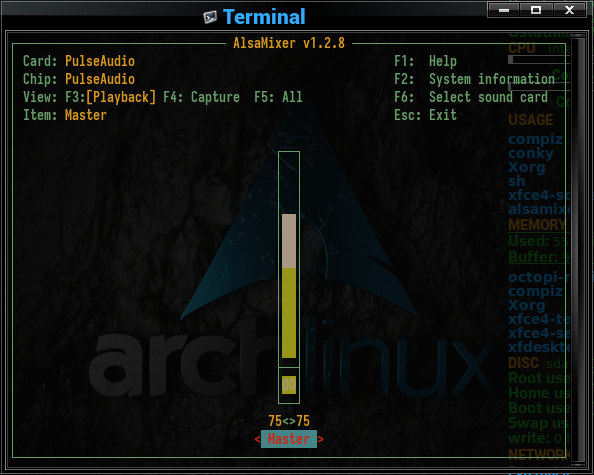The image size is (594, 475).
Task: Maximize the Terminal window
Action: point(536,10)
